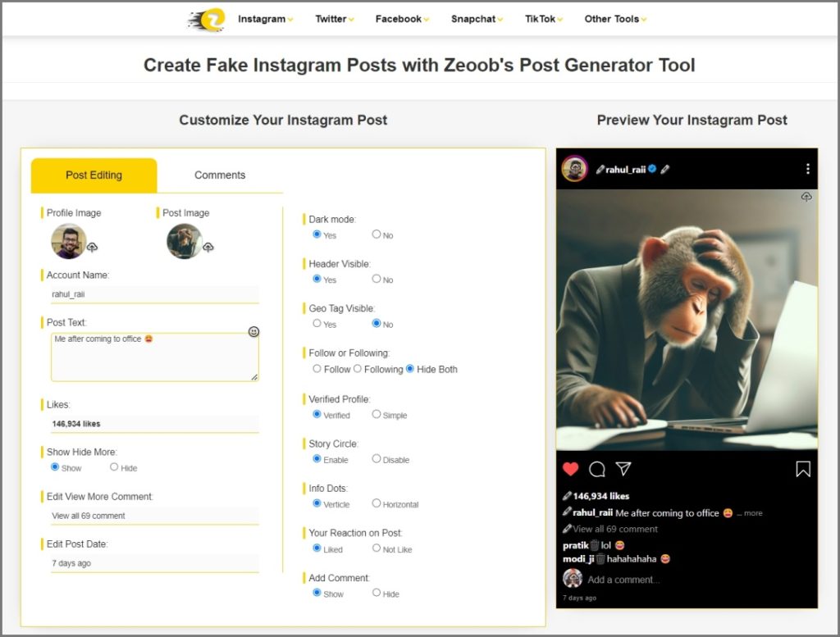Delete modi_ji's comment with trash icon

600,559
